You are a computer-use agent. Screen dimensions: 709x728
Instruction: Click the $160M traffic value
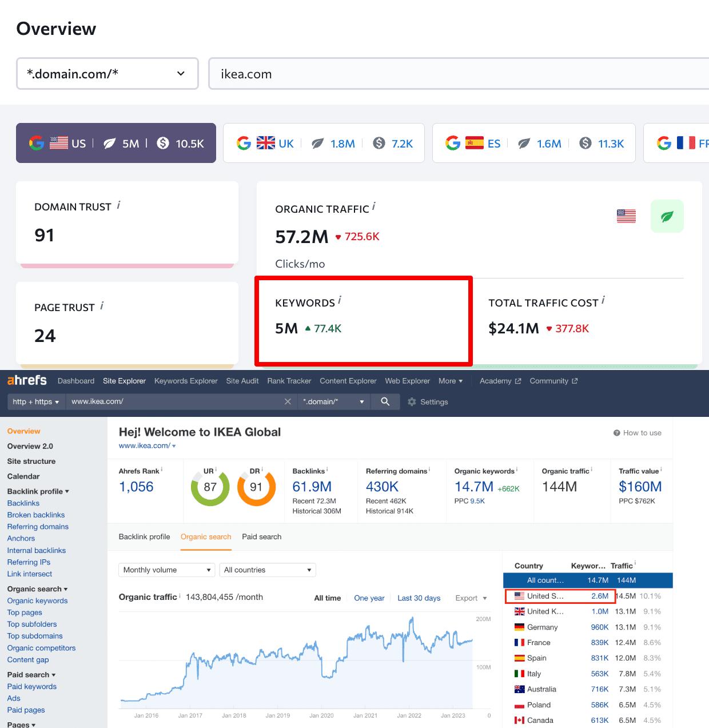pyautogui.click(x=640, y=487)
